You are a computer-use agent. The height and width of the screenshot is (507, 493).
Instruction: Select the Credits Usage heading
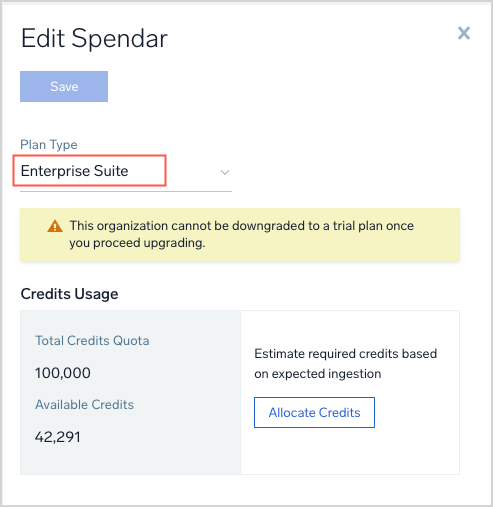point(69,294)
